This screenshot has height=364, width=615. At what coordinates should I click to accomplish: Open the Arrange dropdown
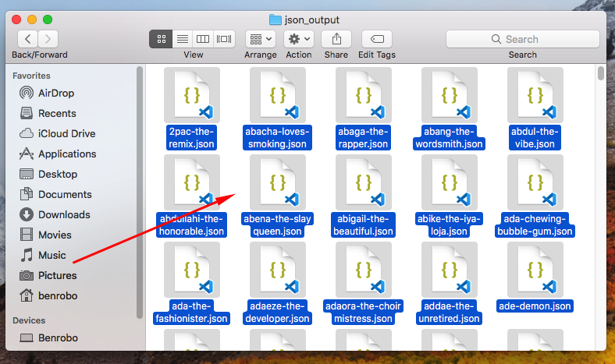[261, 39]
